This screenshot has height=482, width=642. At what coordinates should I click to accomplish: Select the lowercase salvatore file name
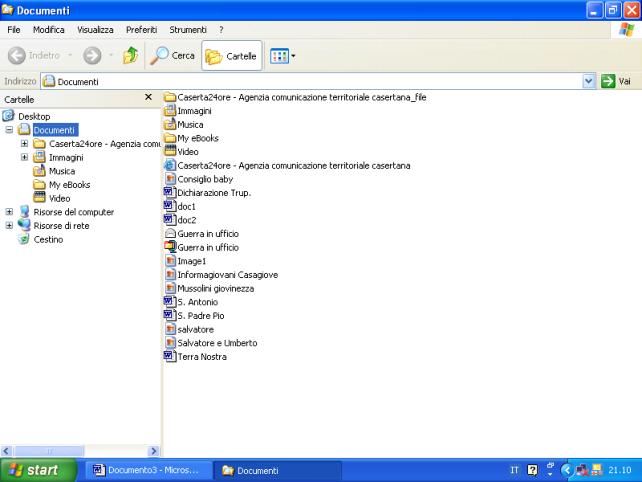pos(195,330)
